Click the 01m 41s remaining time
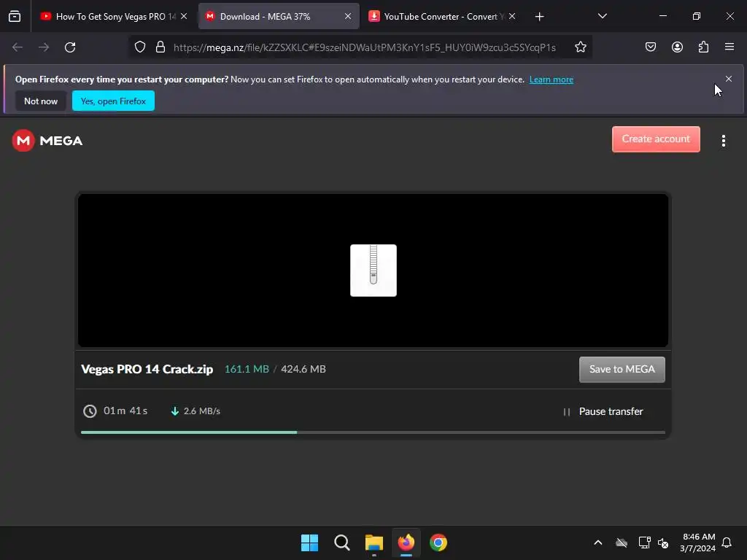 coord(125,411)
